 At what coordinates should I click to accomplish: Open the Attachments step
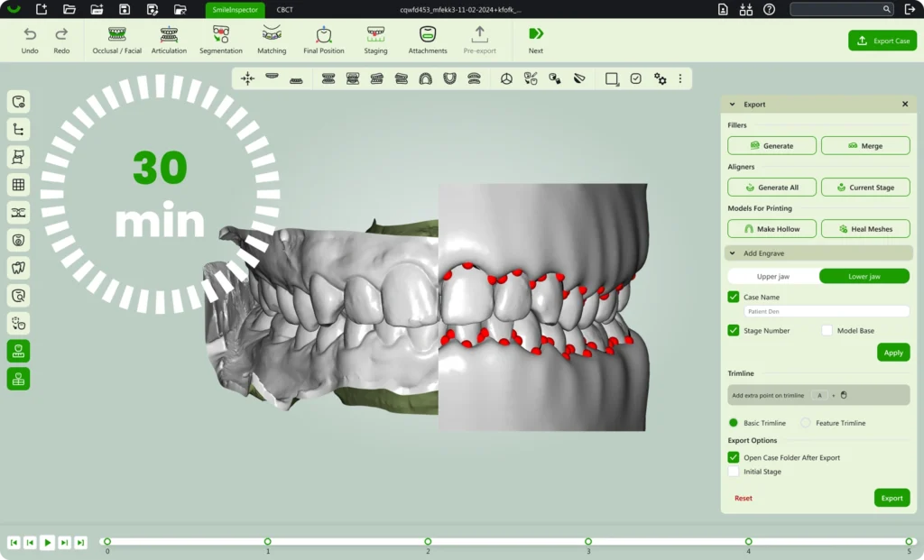(x=428, y=34)
